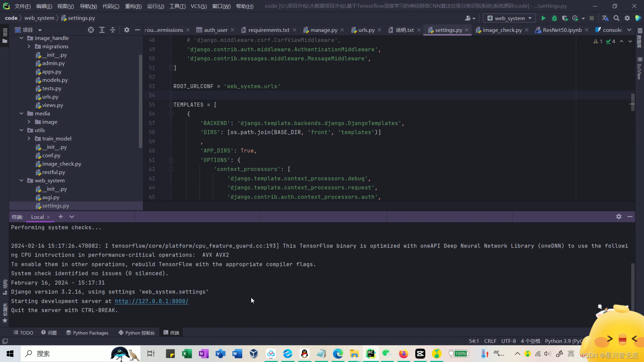This screenshot has width=644, height=362.
Task: Expand the migrations folder
Action: (x=29, y=46)
